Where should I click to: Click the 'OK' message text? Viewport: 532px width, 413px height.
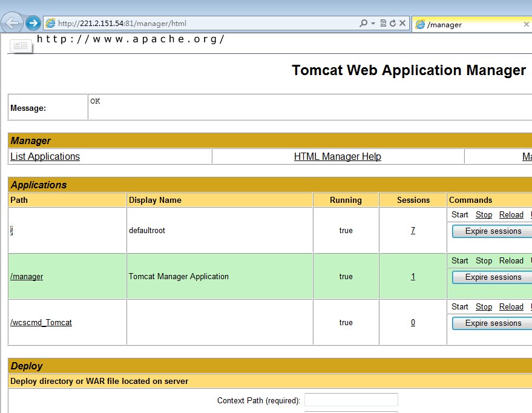point(95,101)
